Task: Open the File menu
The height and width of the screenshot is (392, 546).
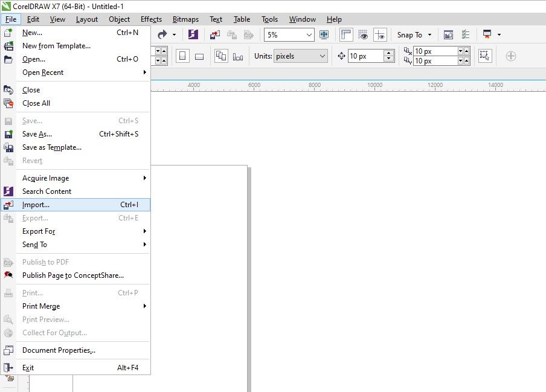Action: coord(11,19)
